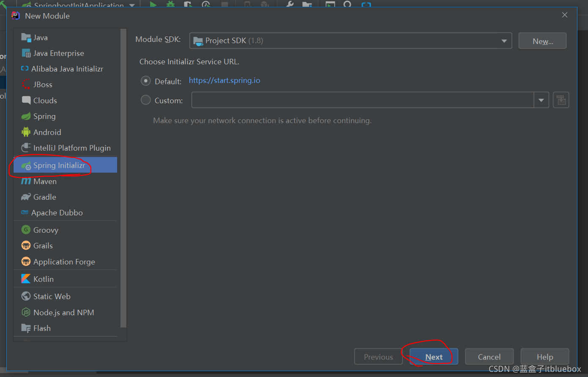Select the Static Web globe icon
The width and height of the screenshot is (588, 377).
click(x=26, y=296)
